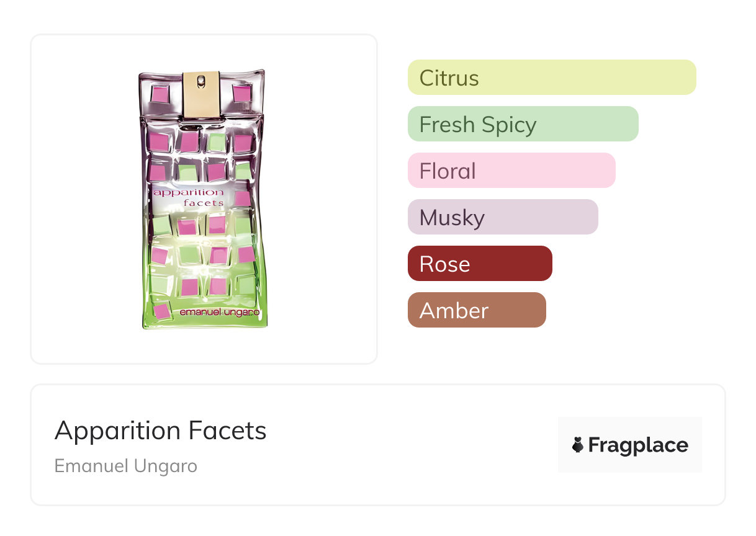This screenshot has height=536, width=756.
Task: Click the spray nozzle hole on the gold cap
Action: (x=201, y=81)
